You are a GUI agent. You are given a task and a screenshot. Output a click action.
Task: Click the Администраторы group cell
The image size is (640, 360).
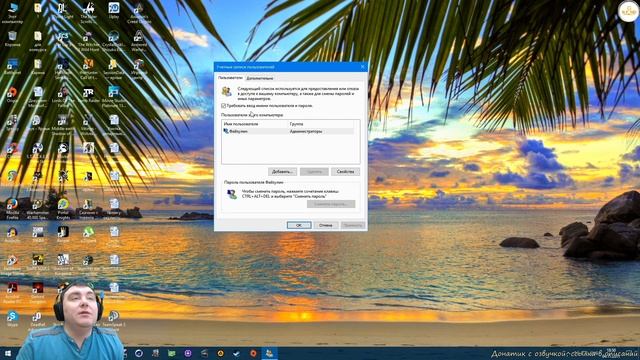click(306, 131)
